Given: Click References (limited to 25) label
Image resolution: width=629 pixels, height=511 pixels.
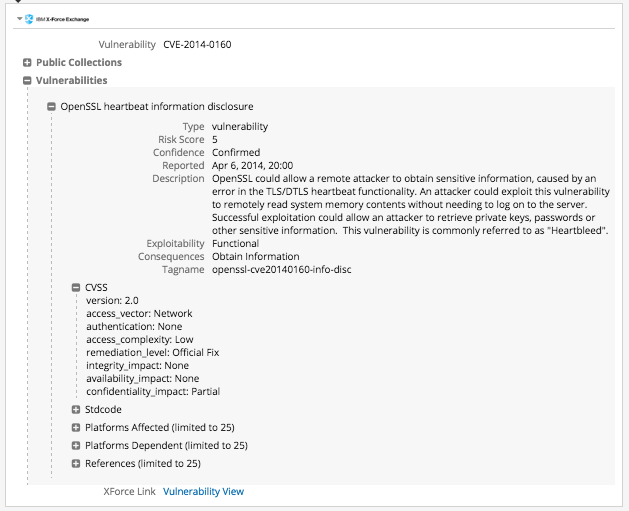Looking at the screenshot, I should point(143,463).
